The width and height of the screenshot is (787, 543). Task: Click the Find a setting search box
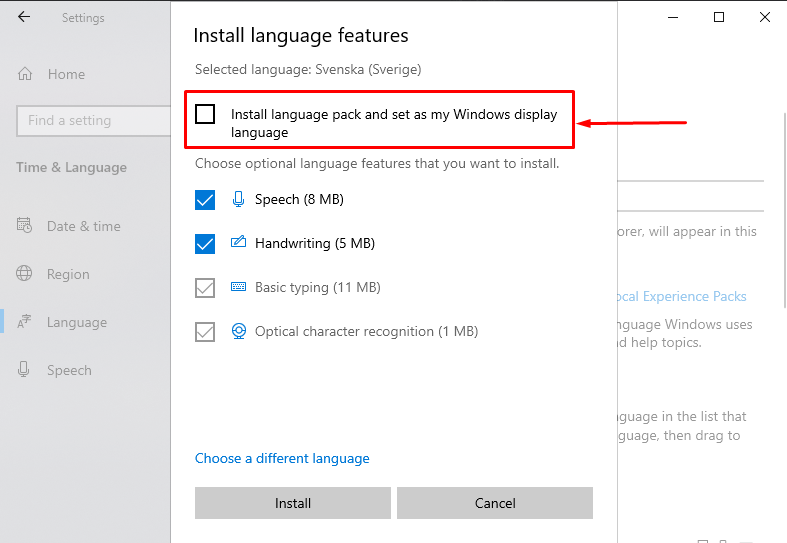tap(94, 120)
